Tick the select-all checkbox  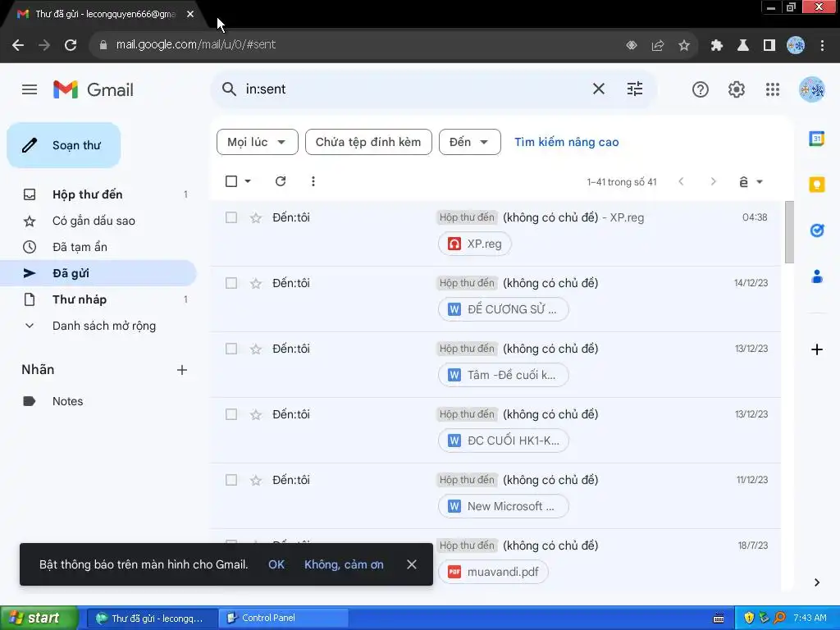(x=231, y=181)
